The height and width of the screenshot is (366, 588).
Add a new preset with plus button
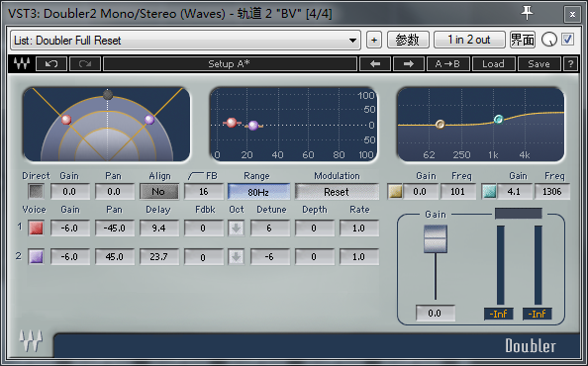point(374,40)
